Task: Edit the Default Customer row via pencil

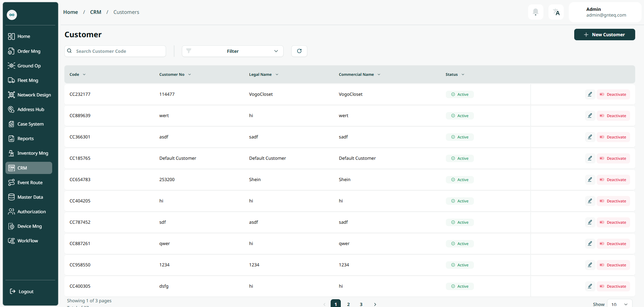Action: coord(590,158)
